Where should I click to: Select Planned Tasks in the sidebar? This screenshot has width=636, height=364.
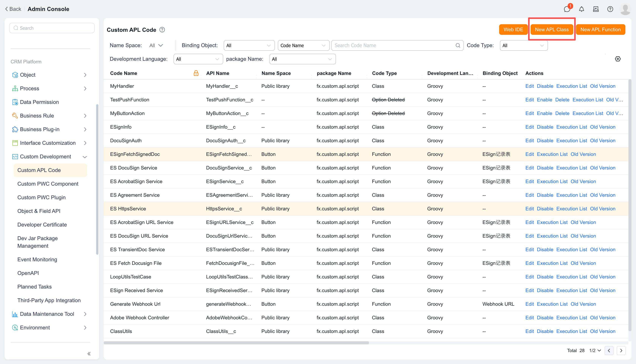[x=34, y=287]
